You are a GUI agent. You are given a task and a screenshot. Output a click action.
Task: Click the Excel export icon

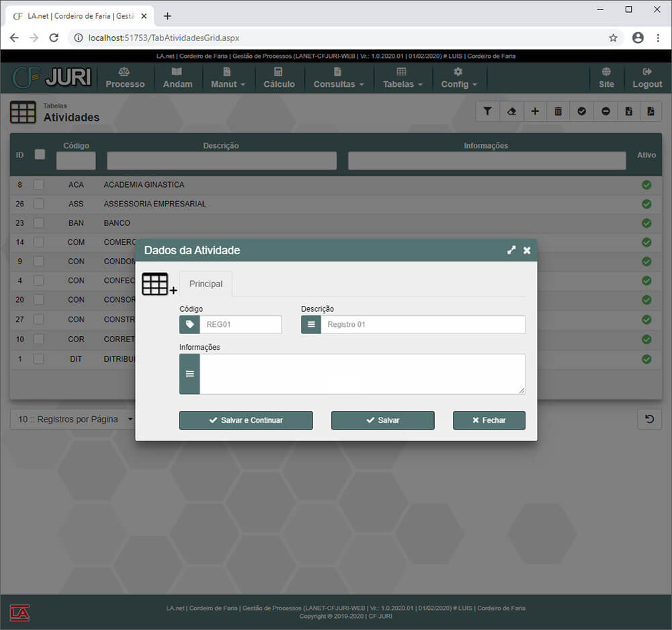point(628,112)
